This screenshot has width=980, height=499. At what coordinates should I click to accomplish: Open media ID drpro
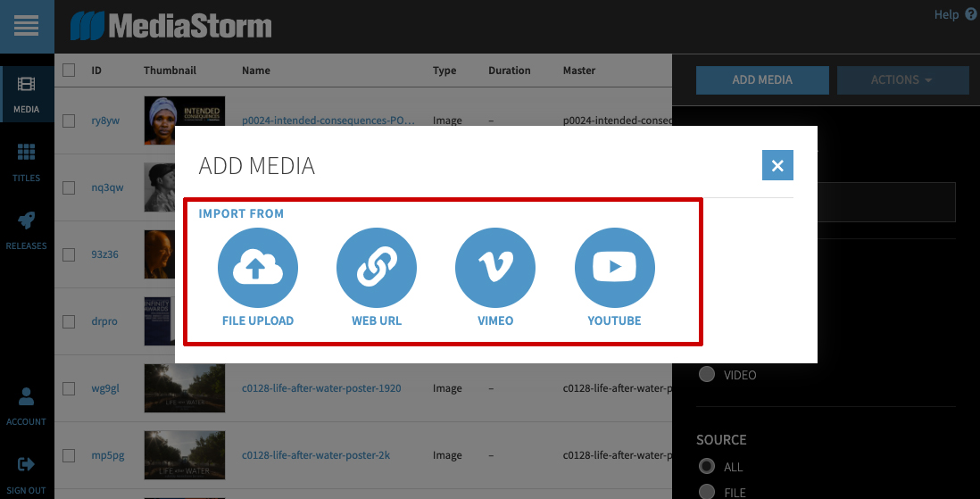[x=104, y=321]
